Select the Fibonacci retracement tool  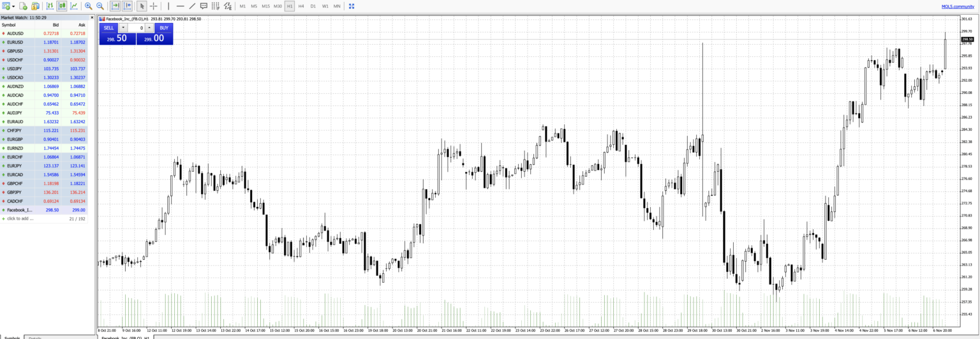coord(216,6)
